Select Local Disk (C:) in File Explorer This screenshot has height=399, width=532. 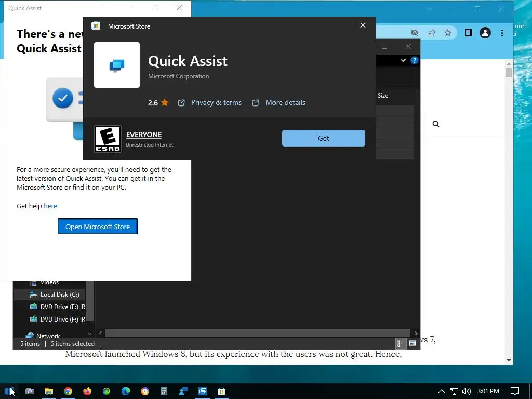pos(60,295)
